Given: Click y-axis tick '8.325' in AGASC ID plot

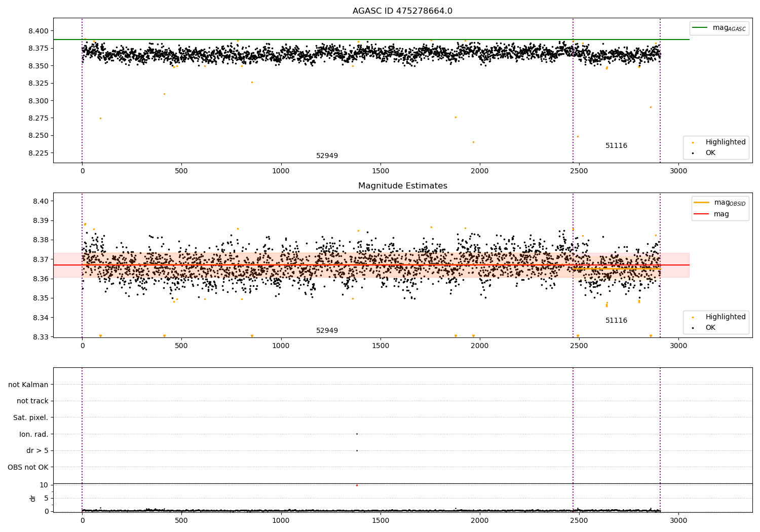Looking at the screenshot, I should click(39, 83).
